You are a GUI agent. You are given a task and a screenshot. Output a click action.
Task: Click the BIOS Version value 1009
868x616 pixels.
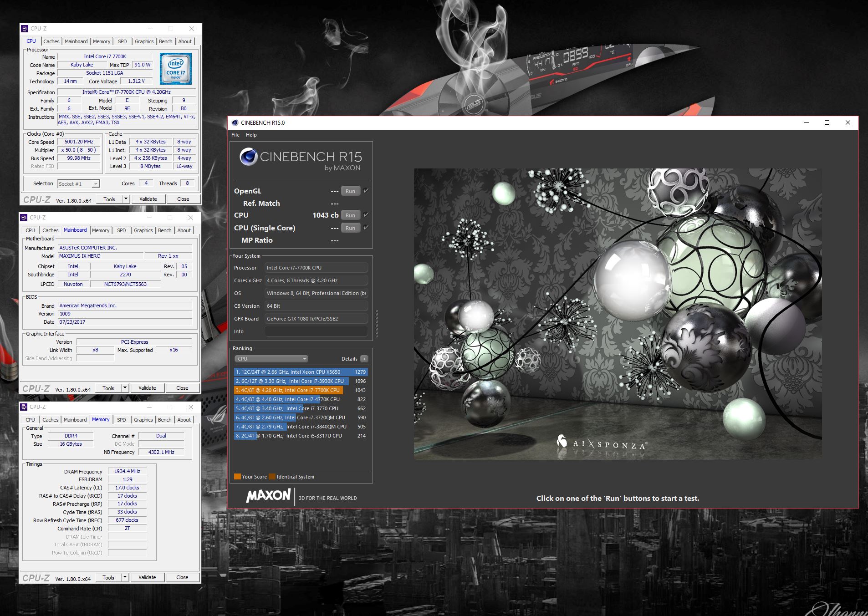tap(125, 314)
